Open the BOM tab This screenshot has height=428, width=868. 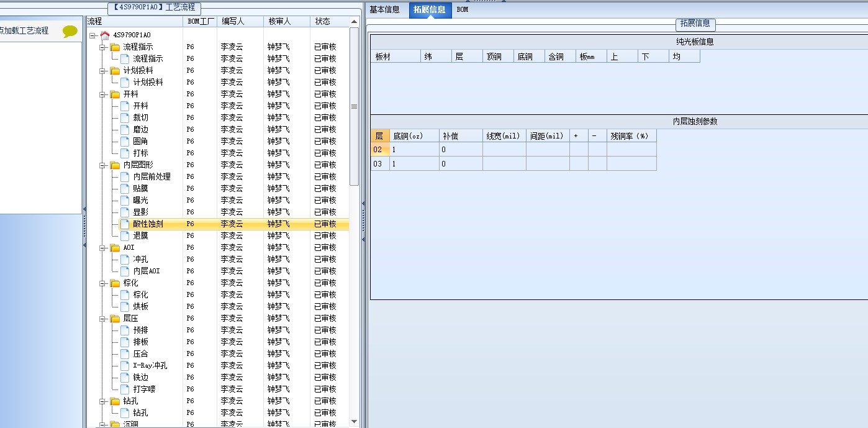point(463,10)
